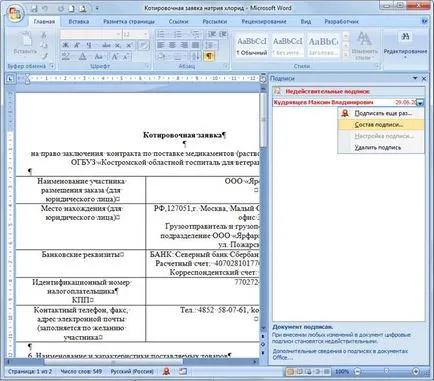Toggle strikethrough (abc) formatting

click(x=106, y=45)
